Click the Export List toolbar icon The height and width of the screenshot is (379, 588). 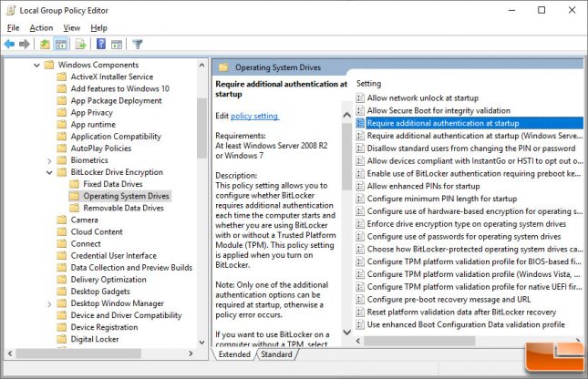tap(80, 45)
